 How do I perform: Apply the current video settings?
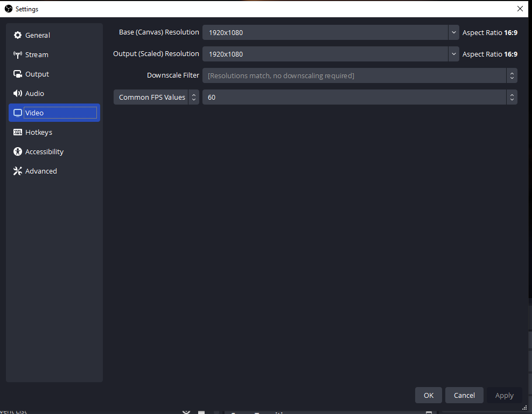504,395
